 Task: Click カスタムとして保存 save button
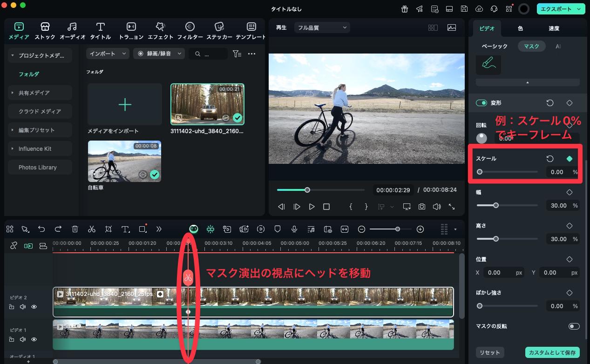tap(553, 352)
